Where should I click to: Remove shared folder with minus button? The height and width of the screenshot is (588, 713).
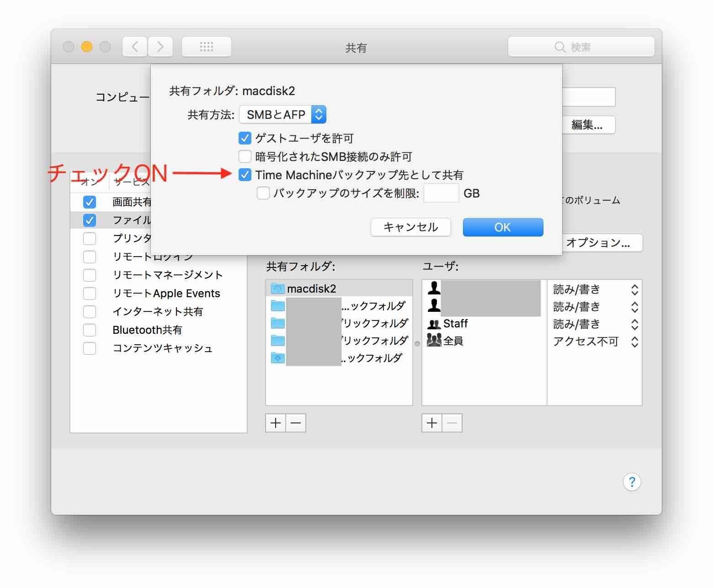[x=296, y=423]
